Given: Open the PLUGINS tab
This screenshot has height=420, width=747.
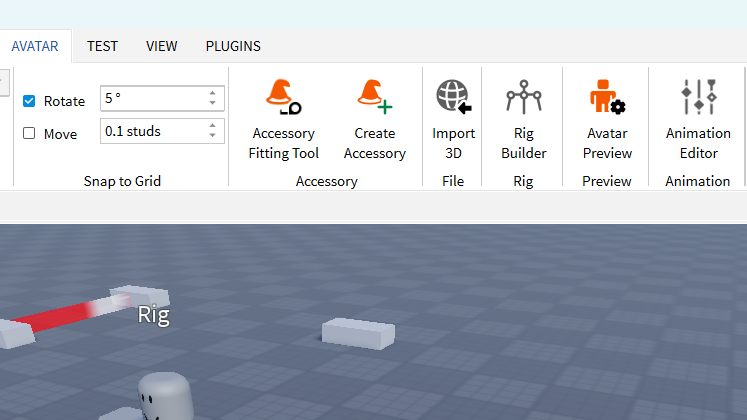Looking at the screenshot, I should click(233, 46).
